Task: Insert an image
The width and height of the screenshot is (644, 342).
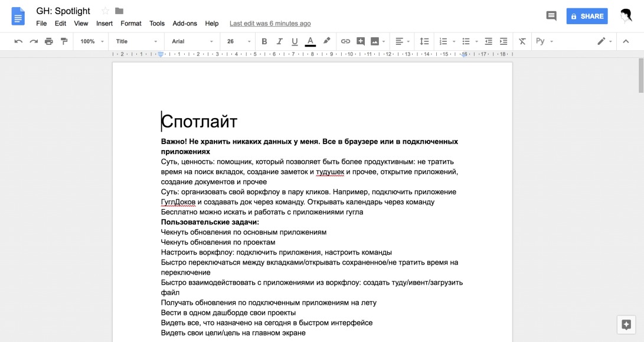Action: pos(375,41)
